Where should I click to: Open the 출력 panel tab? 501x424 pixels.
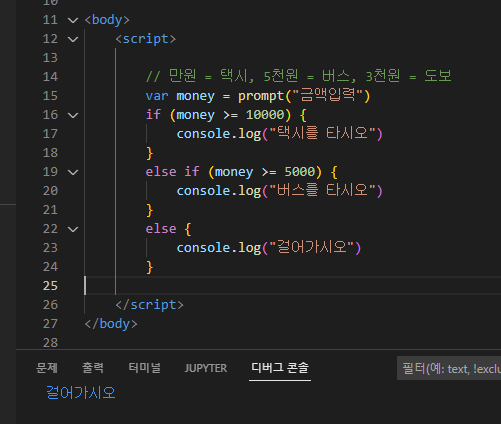(x=93, y=368)
